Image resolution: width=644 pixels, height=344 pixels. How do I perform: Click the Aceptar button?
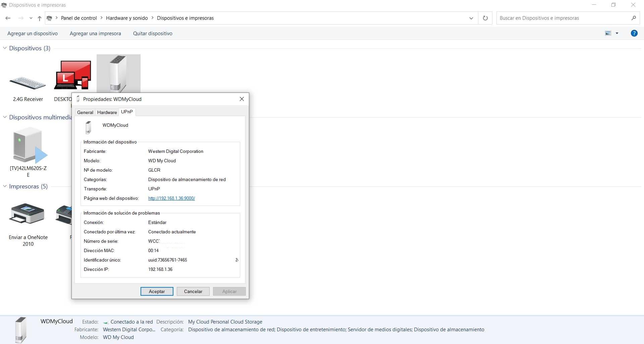pyautogui.click(x=157, y=291)
